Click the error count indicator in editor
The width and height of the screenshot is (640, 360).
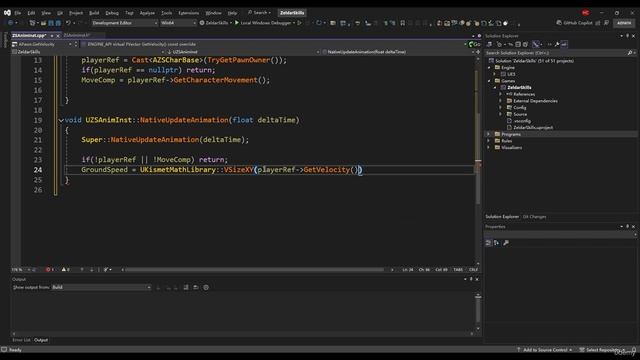click(49, 270)
